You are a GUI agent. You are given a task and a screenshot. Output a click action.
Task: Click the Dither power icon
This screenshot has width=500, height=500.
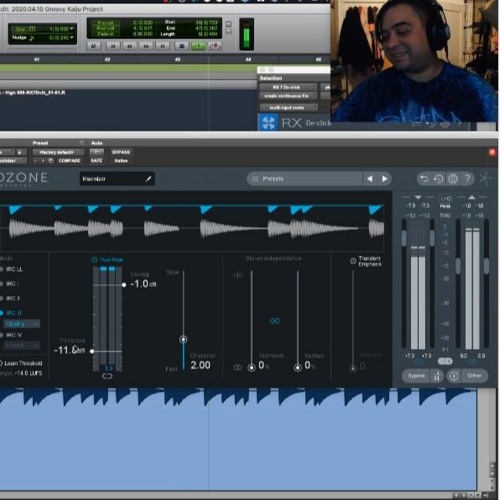454,376
